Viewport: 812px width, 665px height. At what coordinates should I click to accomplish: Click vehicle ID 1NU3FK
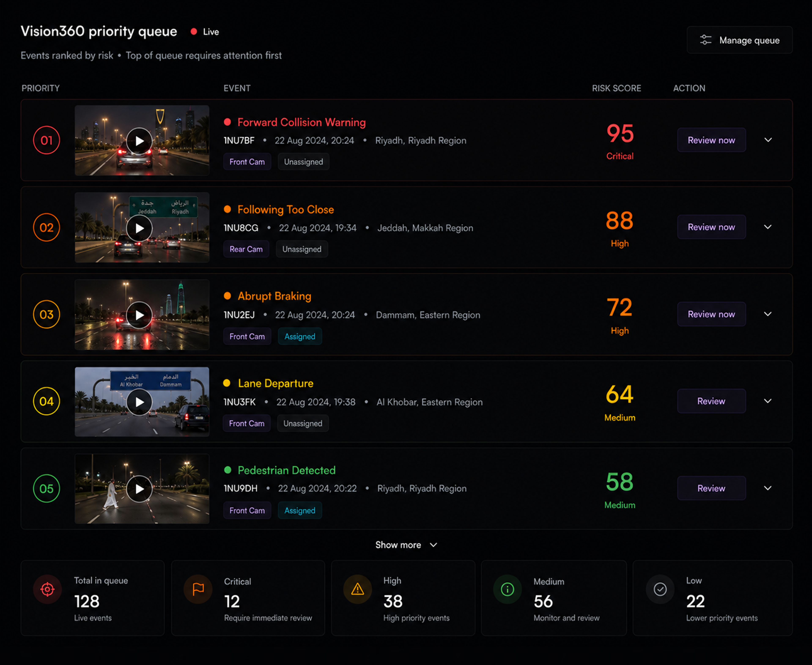pyautogui.click(x=240, y=402)
